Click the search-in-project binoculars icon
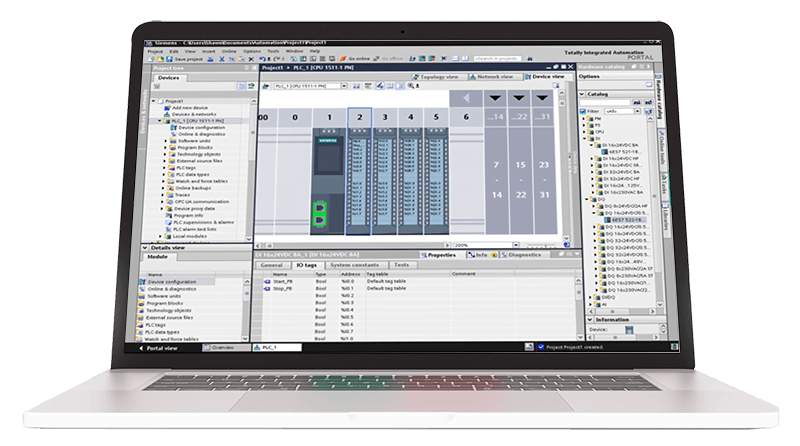Image resolution: width=800 pixels, height=446 pixels. 529,58
